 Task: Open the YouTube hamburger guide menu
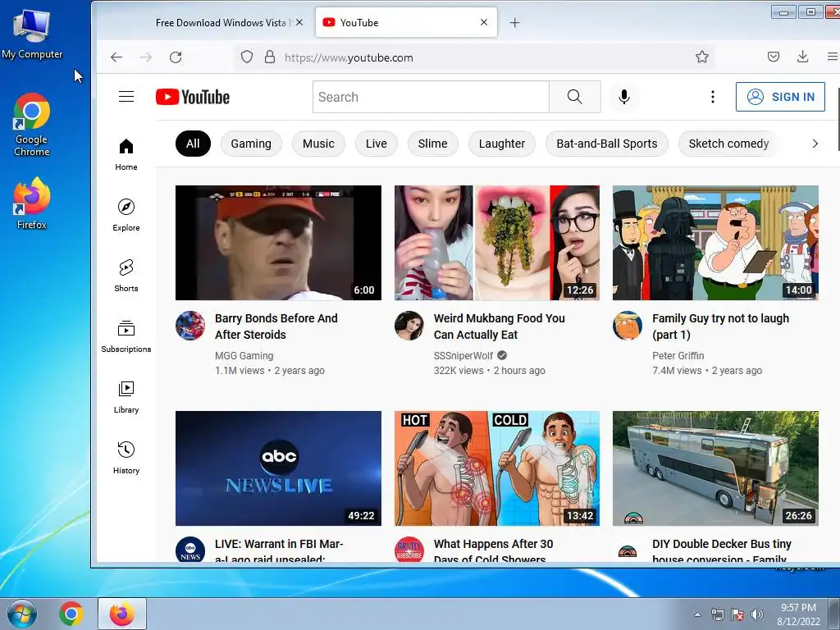[x=126, y=97]
